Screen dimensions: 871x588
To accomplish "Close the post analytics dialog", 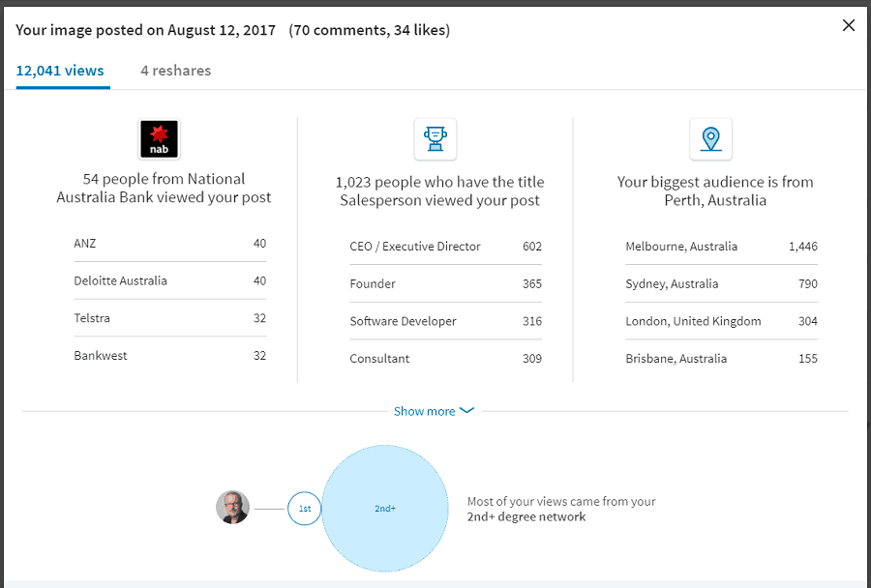I will tap(849, 25).
